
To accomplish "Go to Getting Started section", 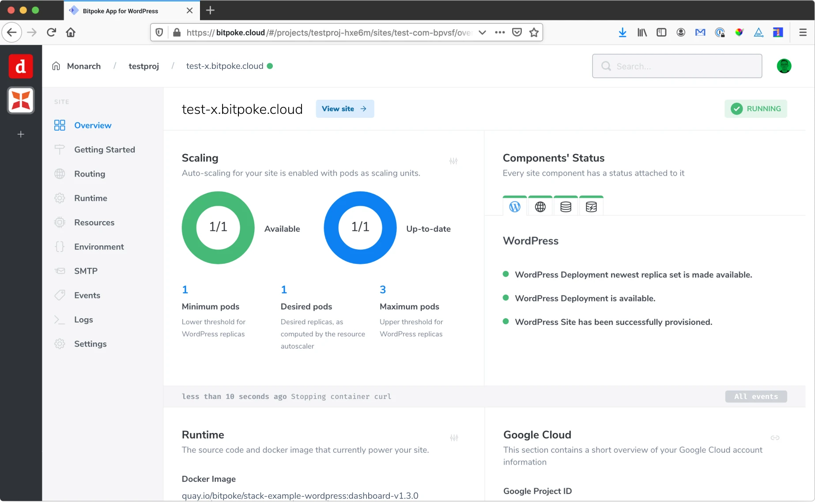I will click(105, 150).
